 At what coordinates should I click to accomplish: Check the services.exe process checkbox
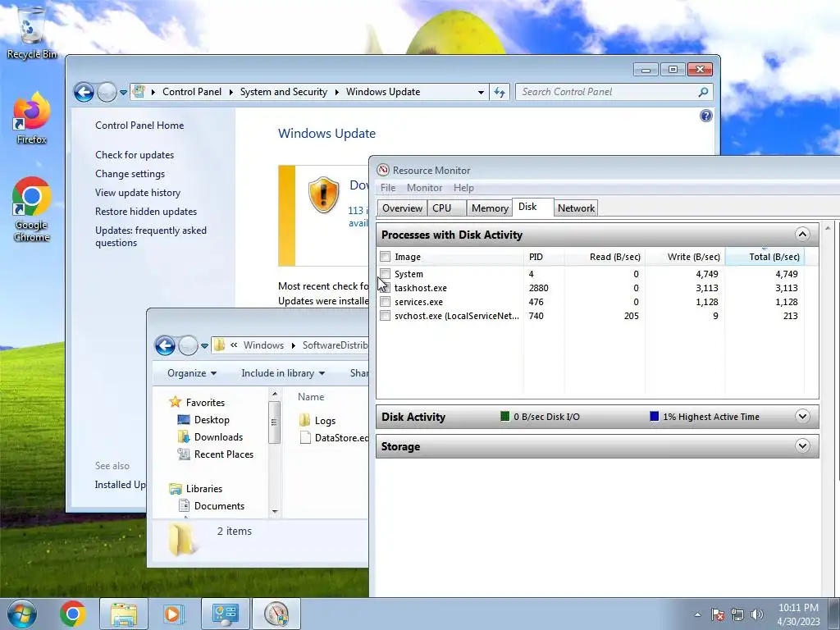pyautogui.click(x=386, y=302)
